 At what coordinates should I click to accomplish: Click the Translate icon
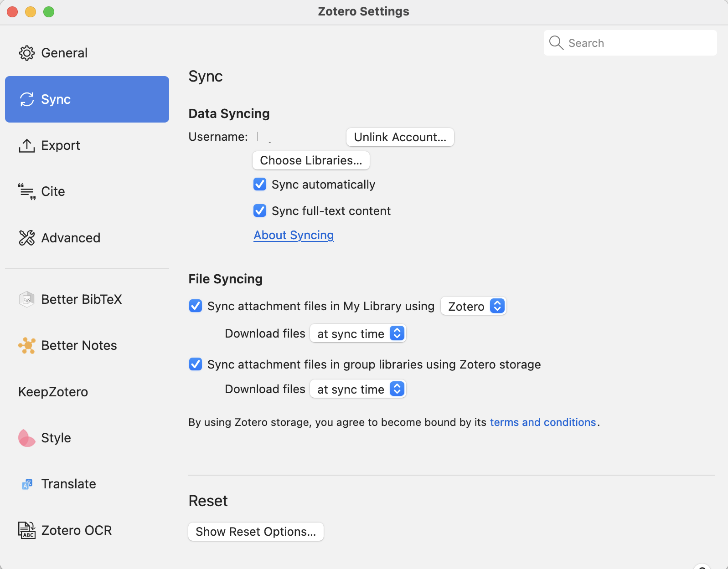pos(27,484)
